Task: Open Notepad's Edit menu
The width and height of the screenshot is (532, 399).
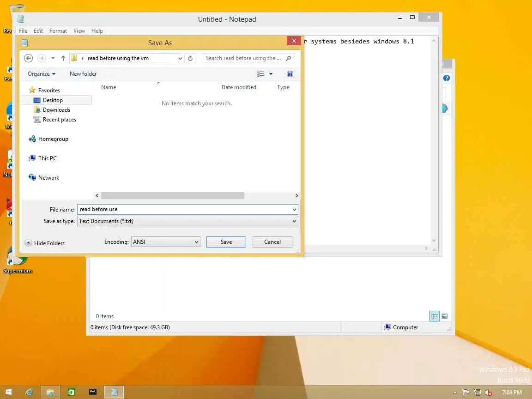Action: point(38,31)
